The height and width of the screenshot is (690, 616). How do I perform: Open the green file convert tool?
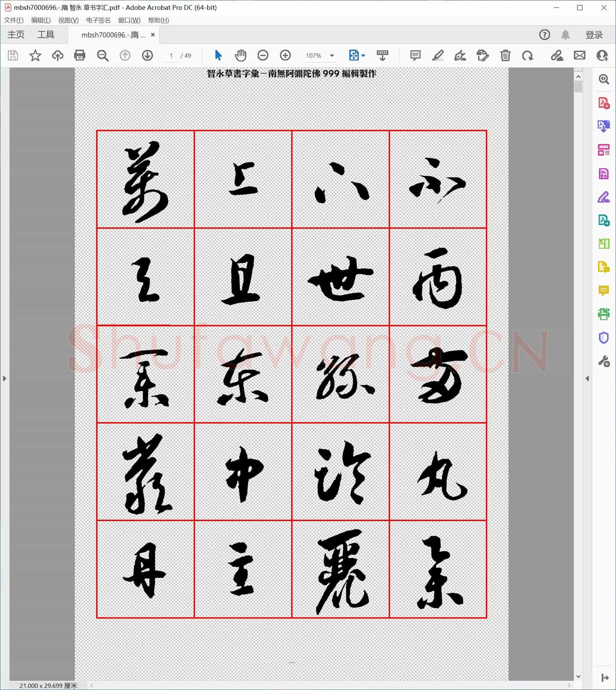tap(603, 221)
